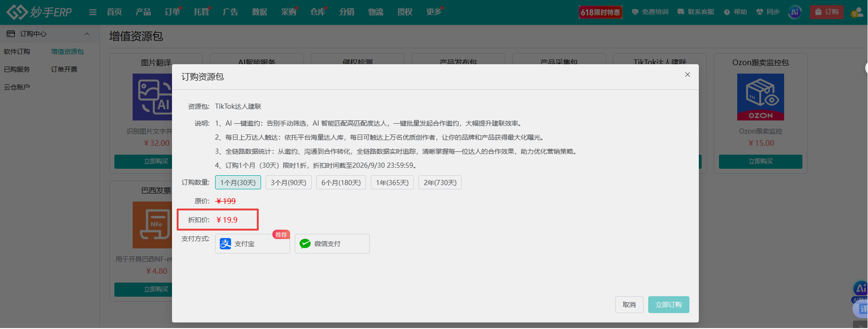Image resolution: width=868 pixels, height=329 pixels.
Task: Open the 授权 menu
Action: coord(405,12)
